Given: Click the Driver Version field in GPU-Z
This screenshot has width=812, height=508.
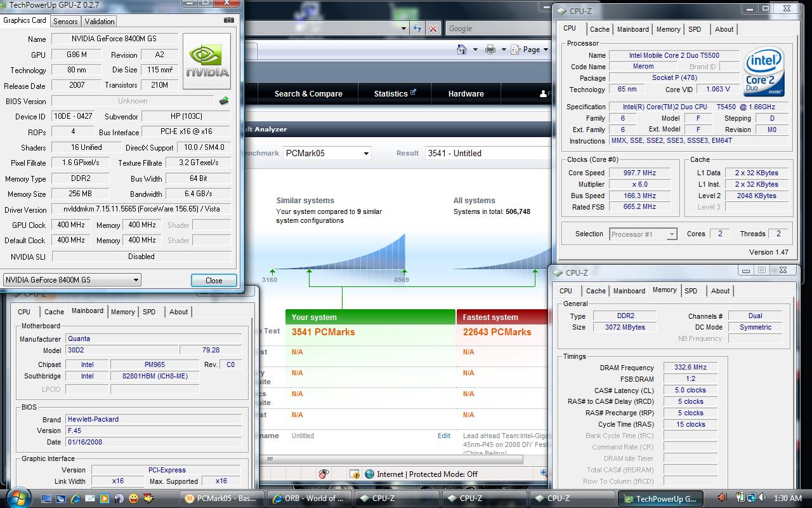Looking at the screenshot, I should (x=141, y=210).
